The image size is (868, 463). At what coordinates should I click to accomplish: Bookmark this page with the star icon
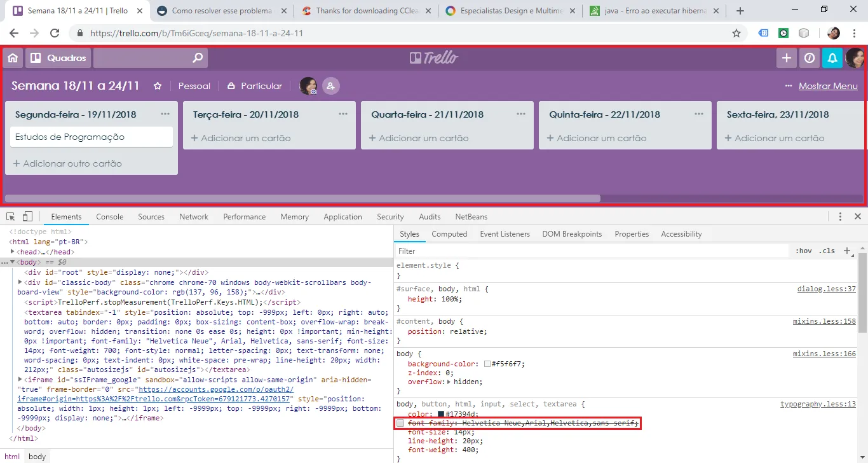pyautogui.click(x=736, y=33)
